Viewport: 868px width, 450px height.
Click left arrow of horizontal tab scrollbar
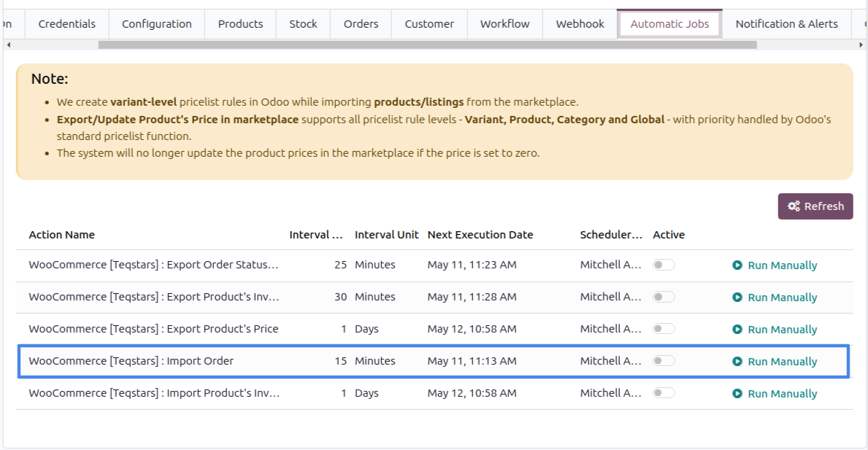click(8, 44)
